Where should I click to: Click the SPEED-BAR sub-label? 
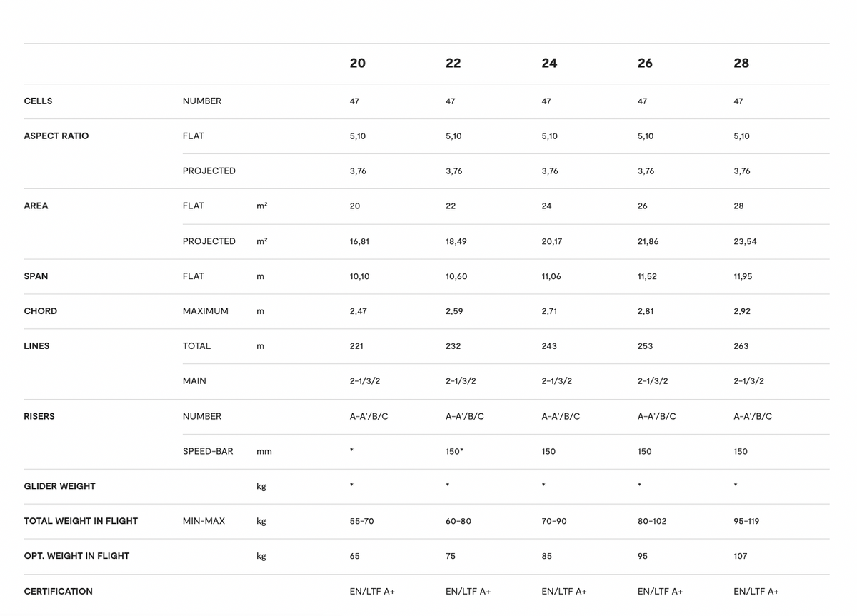(x=208, y=451)
